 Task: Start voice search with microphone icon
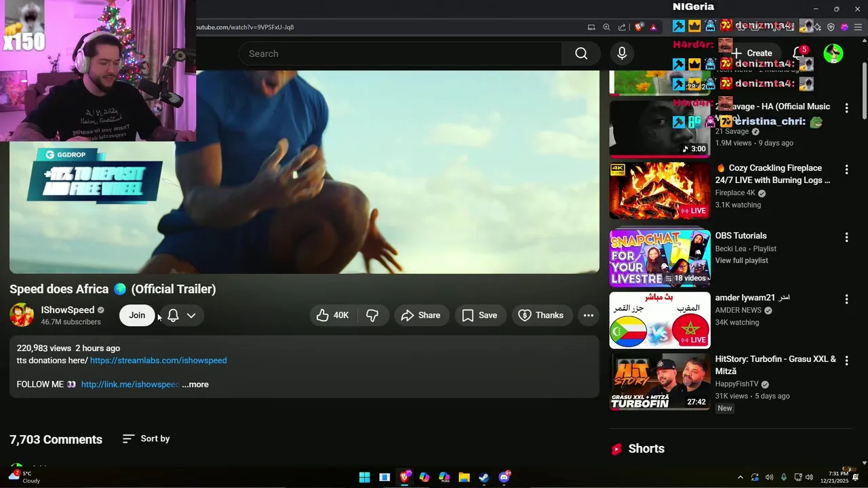[x=622, y=54]
